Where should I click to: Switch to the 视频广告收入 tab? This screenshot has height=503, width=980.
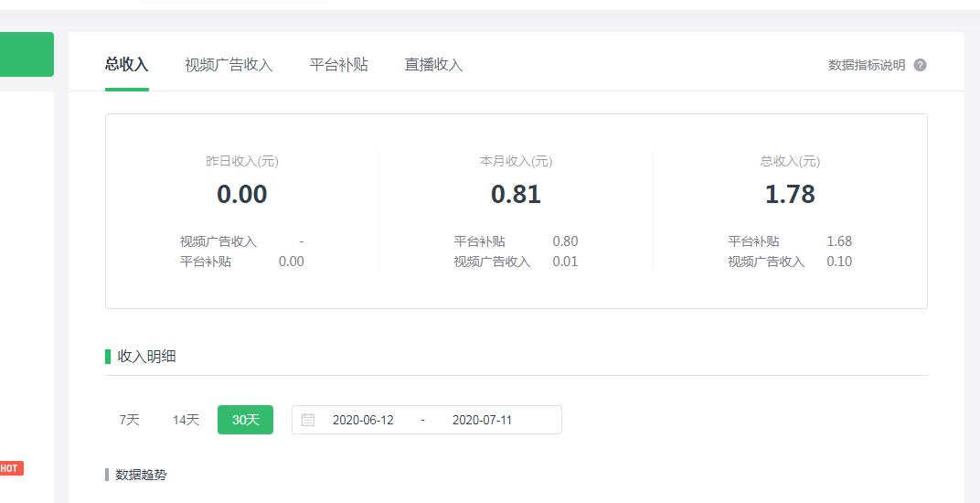click(229, 64)
